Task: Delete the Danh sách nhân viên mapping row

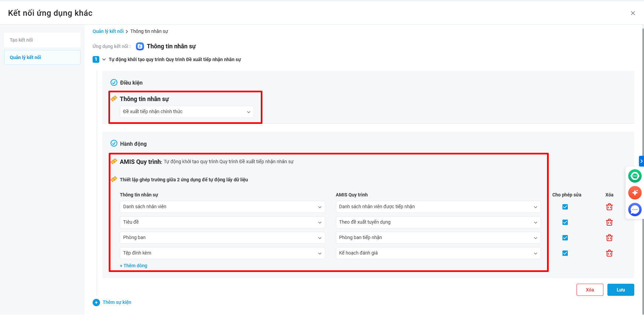Action: [x=609, y=207]
